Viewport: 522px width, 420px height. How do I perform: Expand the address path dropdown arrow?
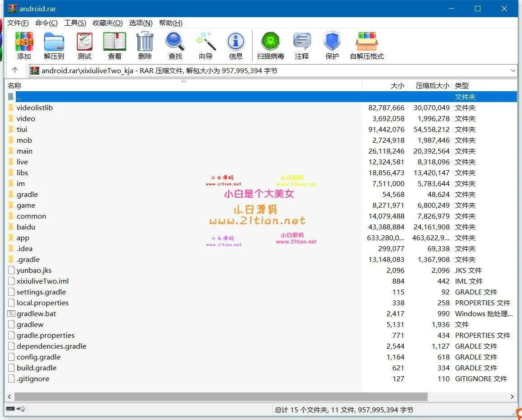click(513, 70)
